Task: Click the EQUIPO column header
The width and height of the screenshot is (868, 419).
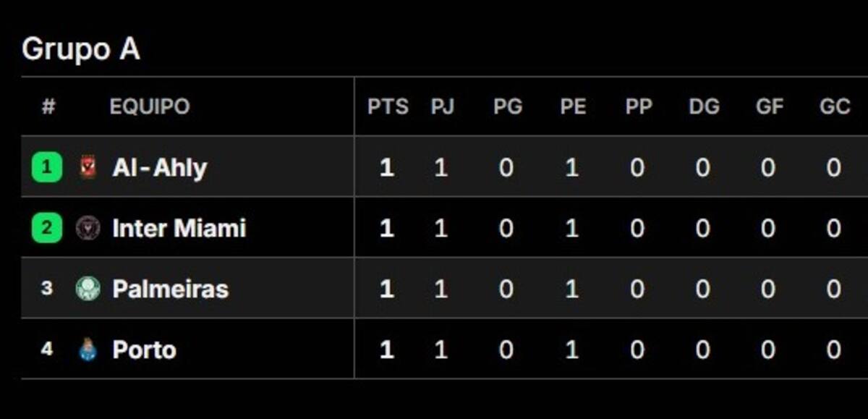Action: click(x=150, y=107)
